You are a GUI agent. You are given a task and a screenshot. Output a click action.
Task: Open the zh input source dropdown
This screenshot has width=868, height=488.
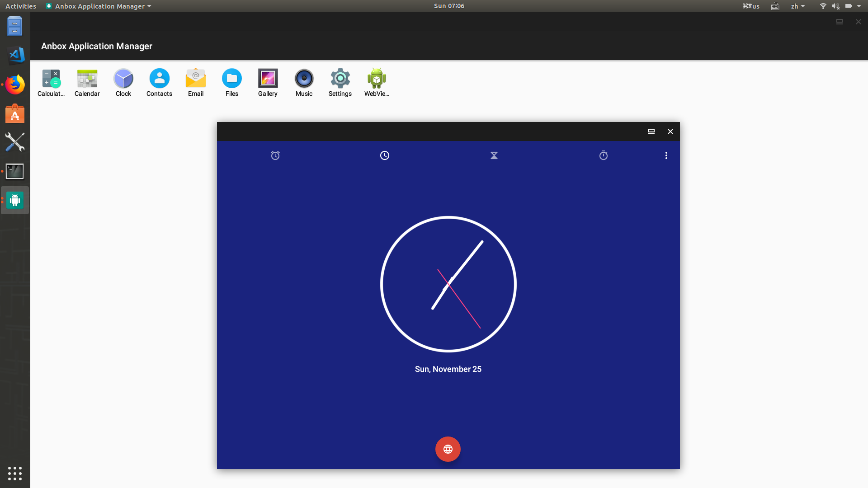tap(798, 6)
